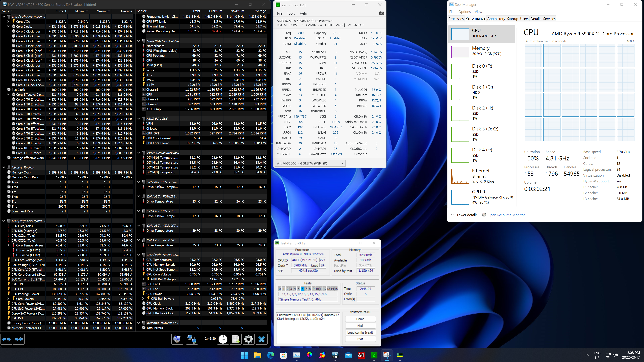644x362 pixels.
Task: Select Ethernet in Task Manager sidebar
Action: [482, 176]
